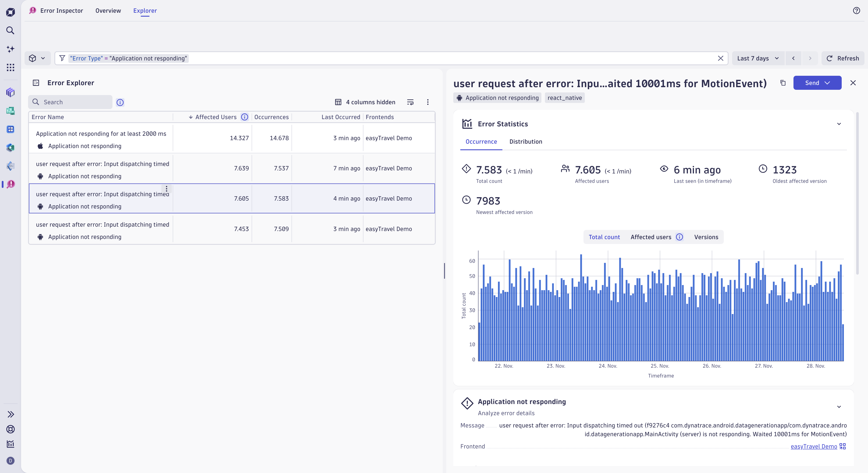Select Total count chart view
868x473 pixels.
click(x=604, y=237)
